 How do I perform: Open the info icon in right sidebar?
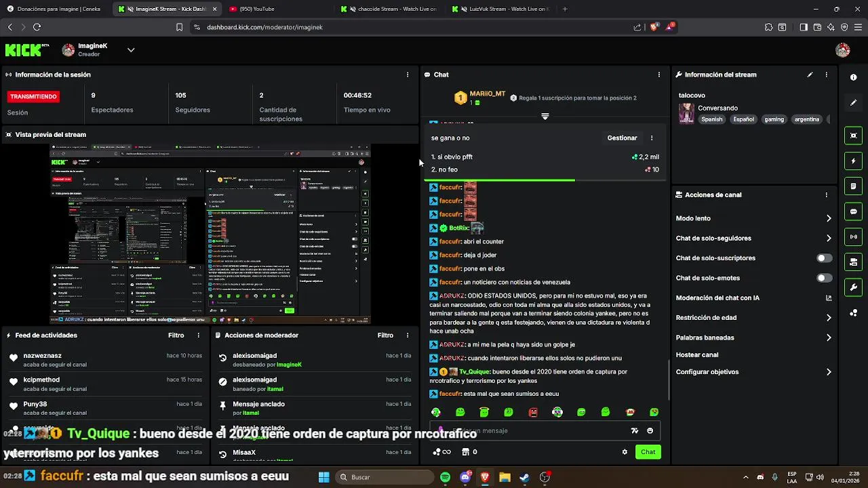pyautogui.click(x=854, y=77)
